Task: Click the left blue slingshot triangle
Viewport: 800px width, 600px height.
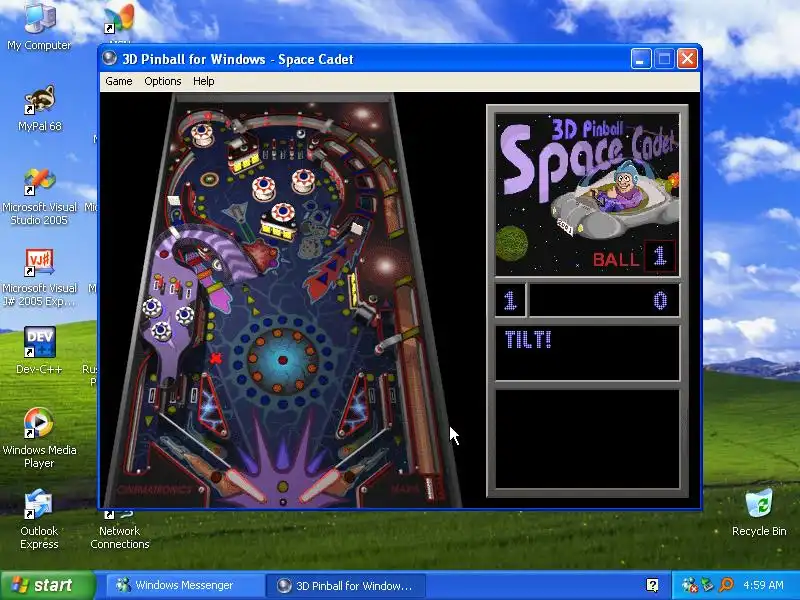Action: [212, 406]
